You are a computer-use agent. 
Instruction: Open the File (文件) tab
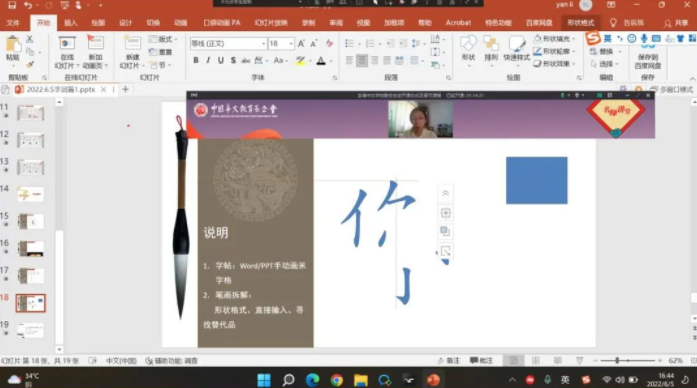coord(13,23)
